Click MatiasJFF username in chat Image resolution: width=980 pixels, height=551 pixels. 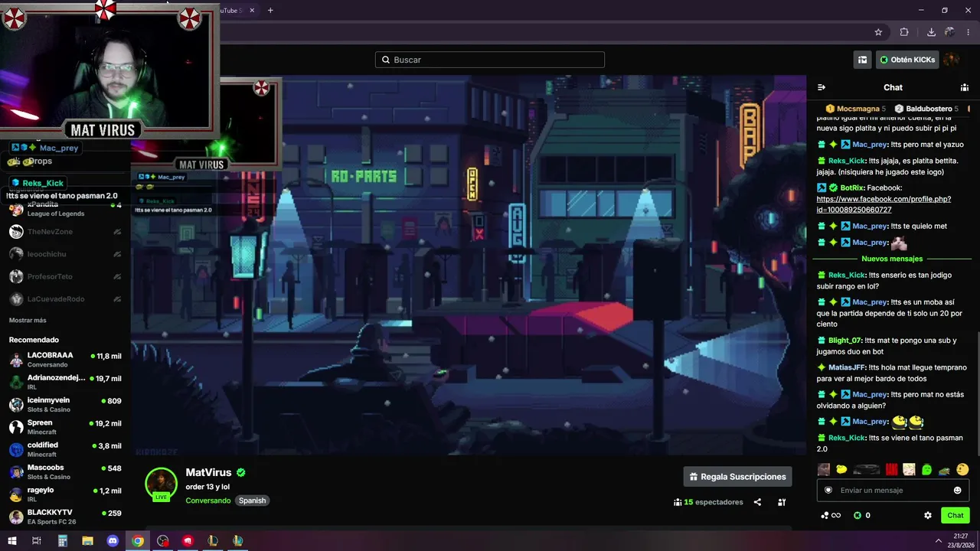click(846, 367)
